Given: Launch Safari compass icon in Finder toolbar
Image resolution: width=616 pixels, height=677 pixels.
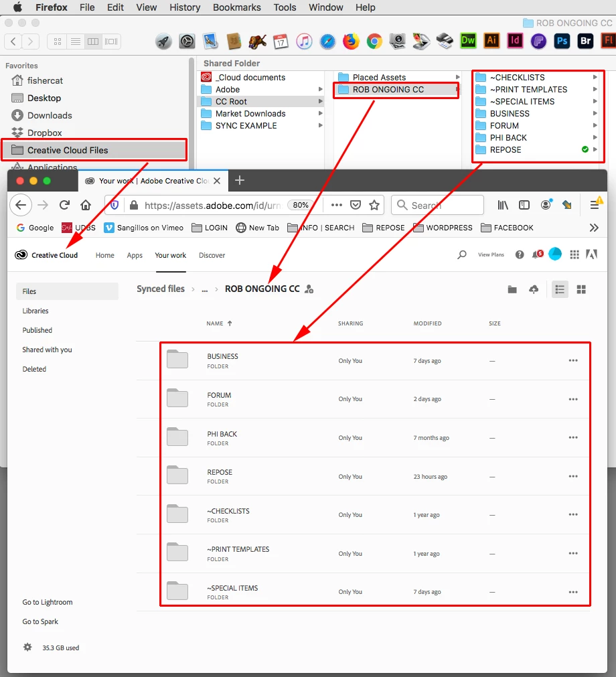Looking at the screenshot, I should click(327, 42).
